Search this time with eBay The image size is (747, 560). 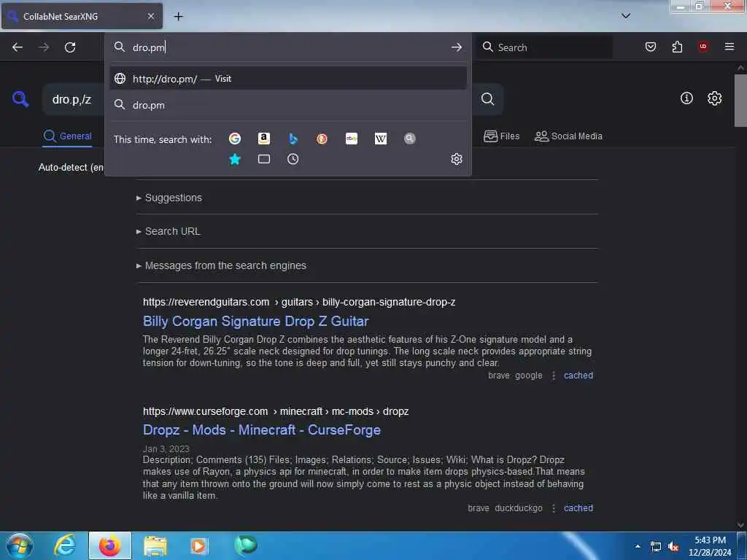(x=352, y=139)
